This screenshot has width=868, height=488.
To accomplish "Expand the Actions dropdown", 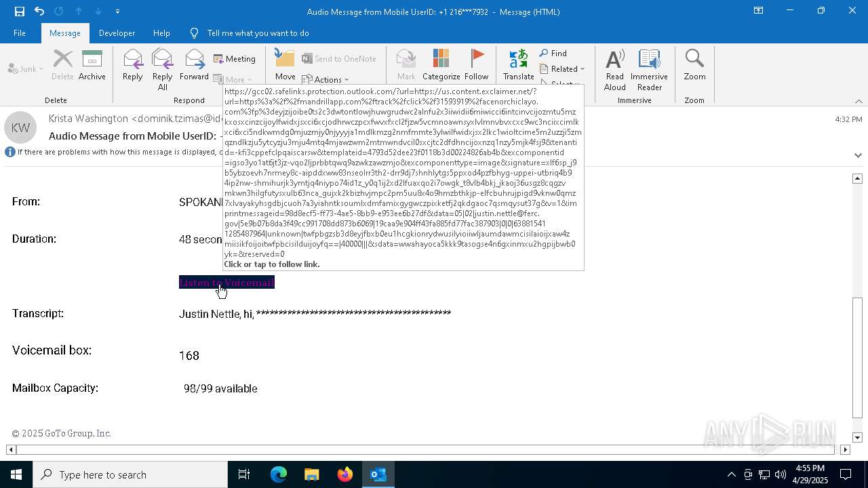I will pyautogui.click(x=325, y=79).
